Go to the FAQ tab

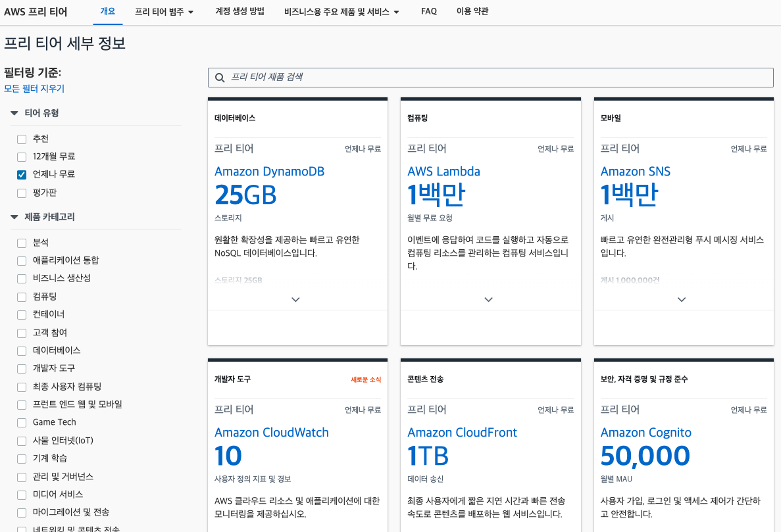coord(429,11)
